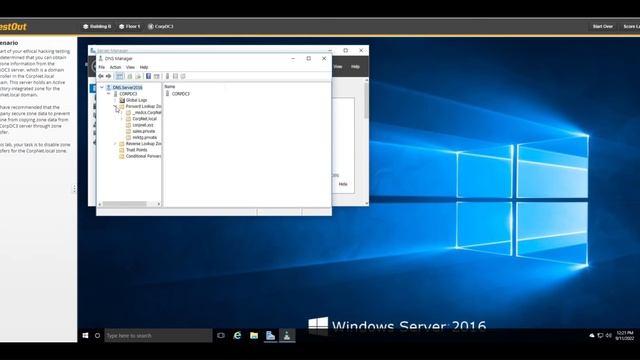640x360 pixels.
Task: Select Global Logs in the tree
Action: (x=136, y=100)
